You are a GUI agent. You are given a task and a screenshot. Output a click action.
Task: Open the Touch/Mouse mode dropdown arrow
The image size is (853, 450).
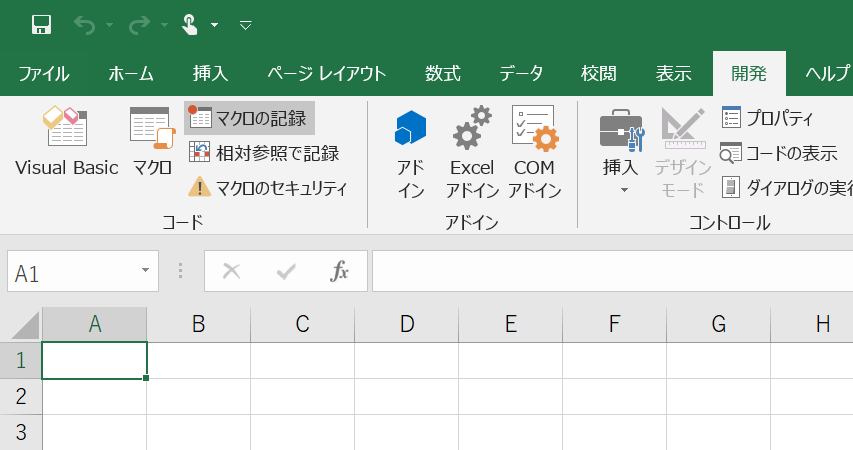tap(214, 25)
